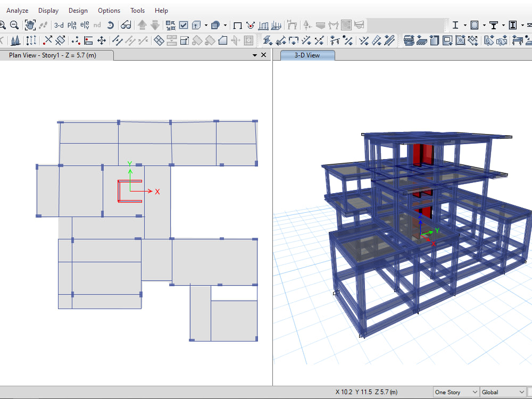Close the Plan View Story1 window

pyautogui.click(x=264, y=55)
